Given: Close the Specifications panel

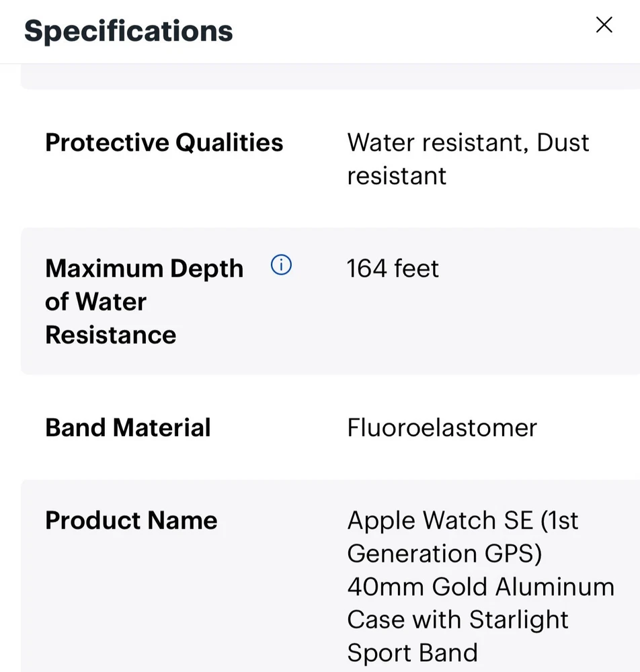Looking at the screenshot, I should click(604, 26).
